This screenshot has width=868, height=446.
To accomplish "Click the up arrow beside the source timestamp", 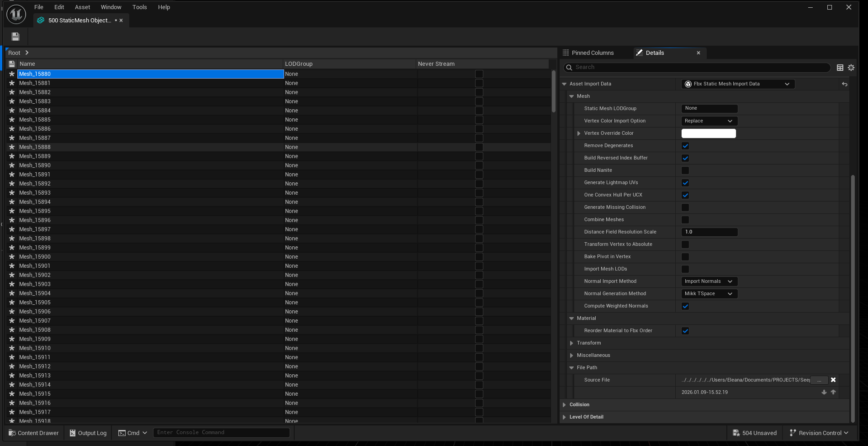I will click(x=833, y=392).
